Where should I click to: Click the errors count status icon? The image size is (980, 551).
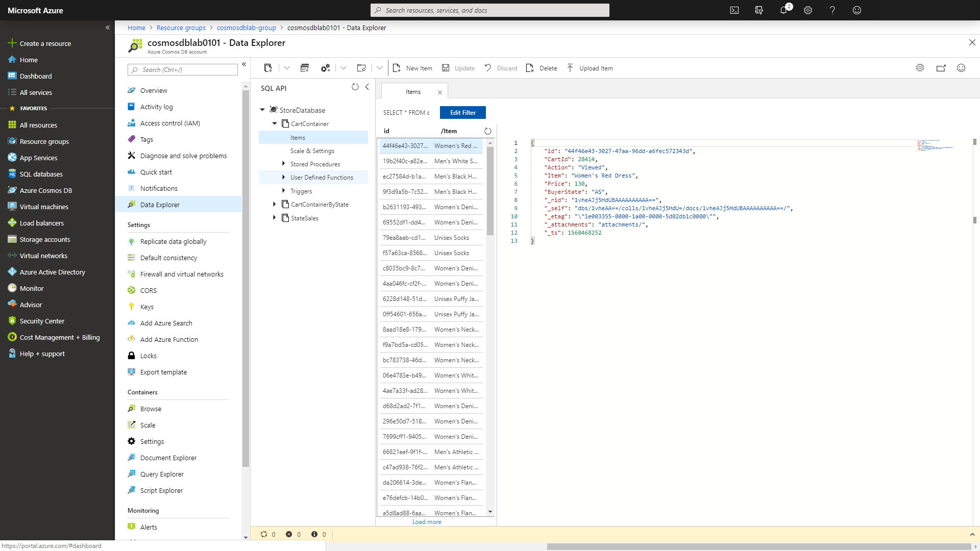coord(289,534)
